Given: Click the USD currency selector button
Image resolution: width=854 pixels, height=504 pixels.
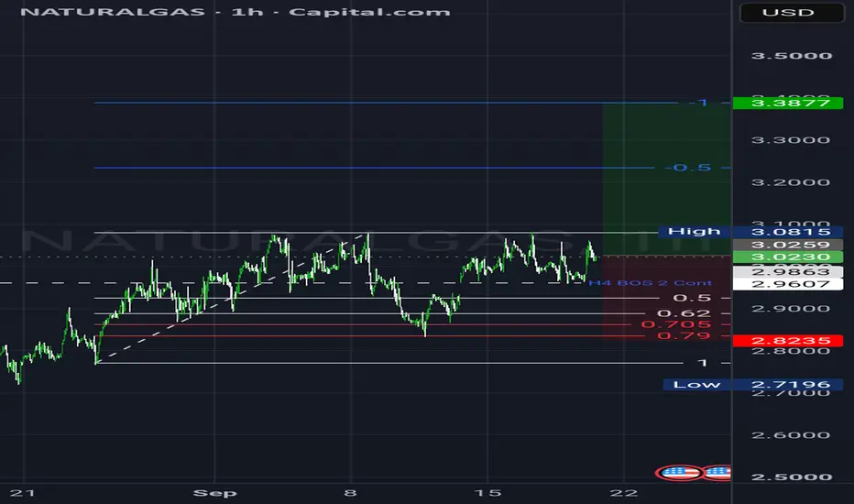Looking at the screenshot, I should click(792, 13).
